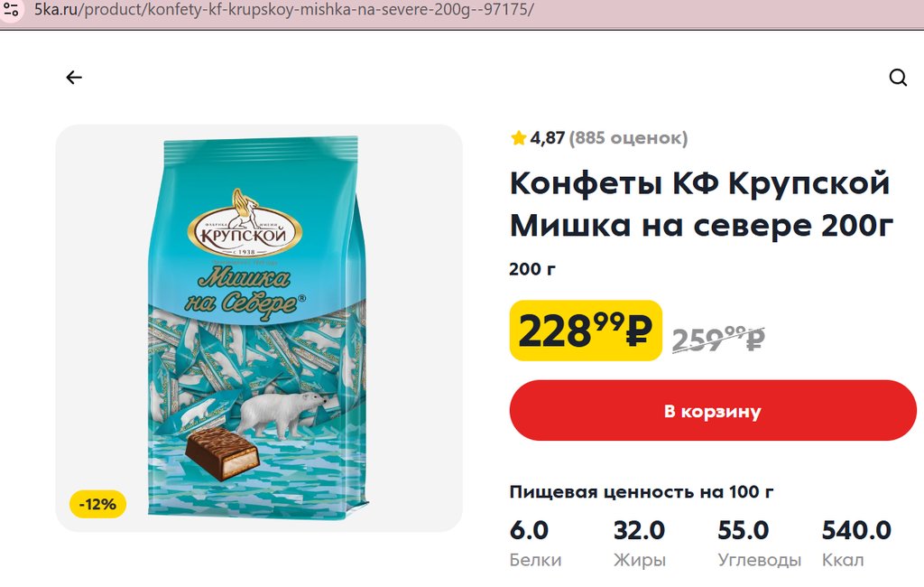Add product with В корзину button
This screenshot has height=587, width=924.
[713, 411]
